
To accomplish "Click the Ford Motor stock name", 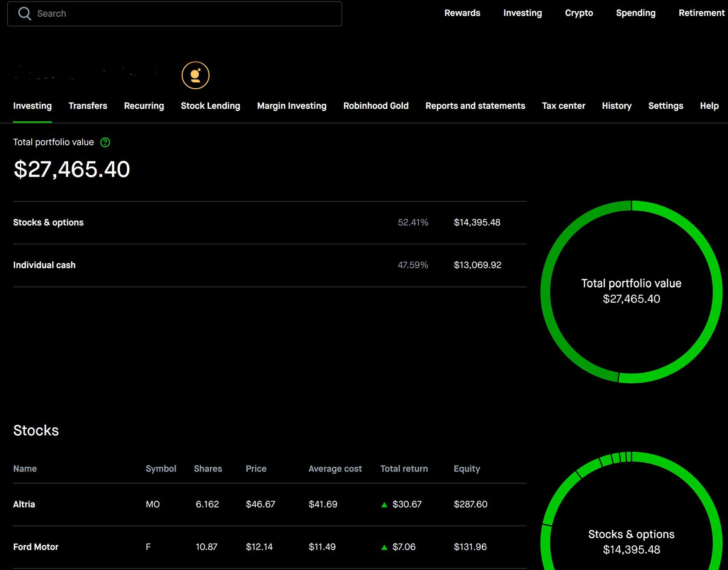I will pyautogui.click(x=36, y=547).
